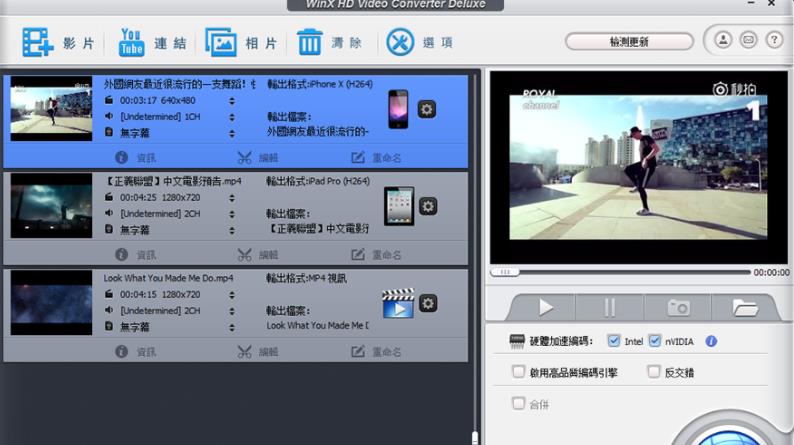This screenshot has width=794, height=445.
Task: Enable the merge checkbox
Action: [518, 403]
